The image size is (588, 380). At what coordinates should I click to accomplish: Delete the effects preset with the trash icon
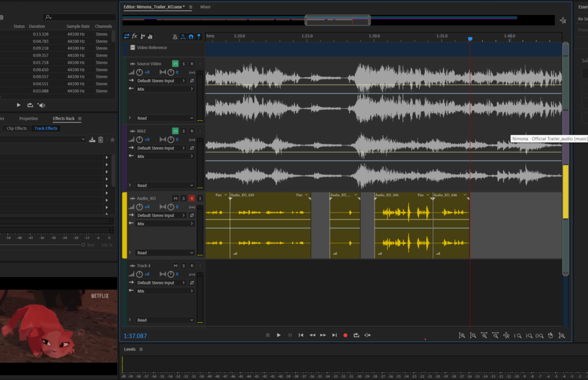[x=100, y=140]
